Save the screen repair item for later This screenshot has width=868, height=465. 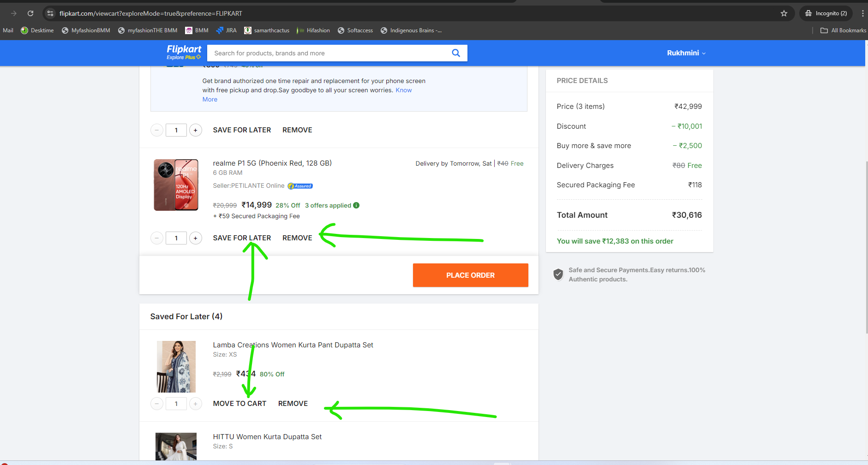tap(242, 130)
